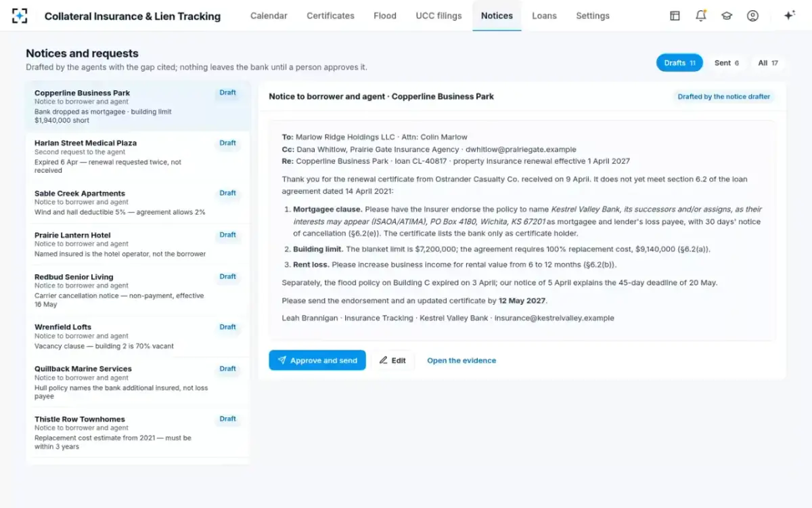Select the Notices tab
The height and width of the screenshot is (508, 812).
[497, 16]
